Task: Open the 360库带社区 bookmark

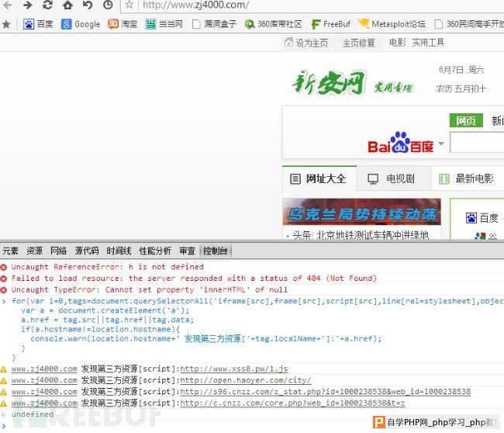Action: pyautogui.click(x=273, y=24)
